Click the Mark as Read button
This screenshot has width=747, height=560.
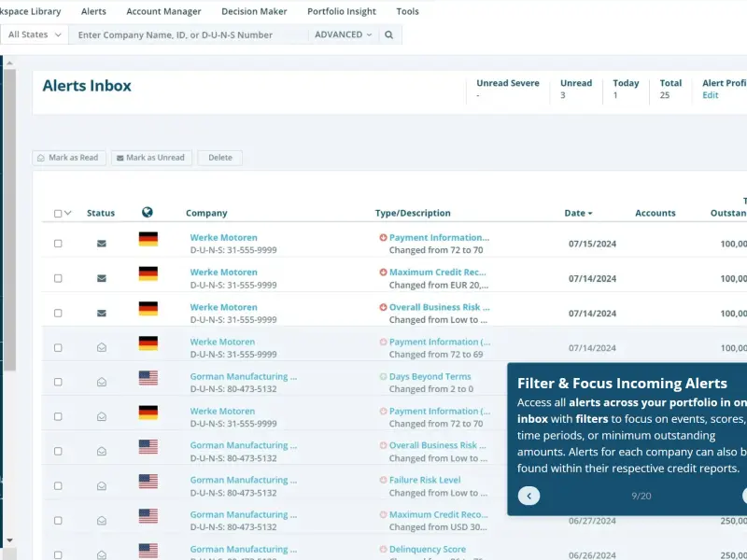coord(68,158)
